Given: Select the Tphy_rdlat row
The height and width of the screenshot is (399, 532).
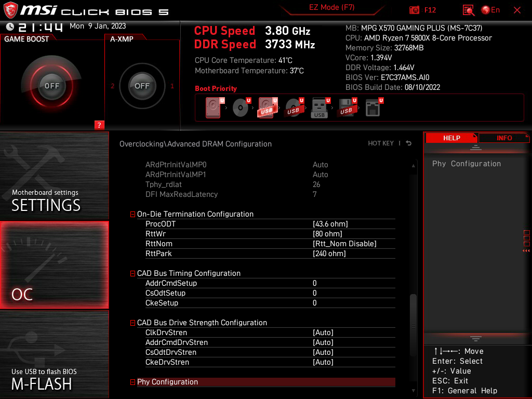Looking at the screenshot, I should pos(270,184).
